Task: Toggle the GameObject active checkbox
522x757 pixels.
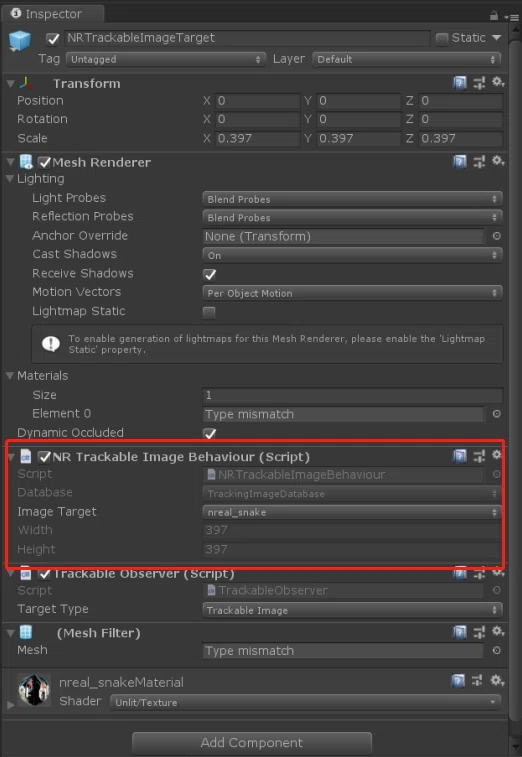Action: (x=53, y=39)
